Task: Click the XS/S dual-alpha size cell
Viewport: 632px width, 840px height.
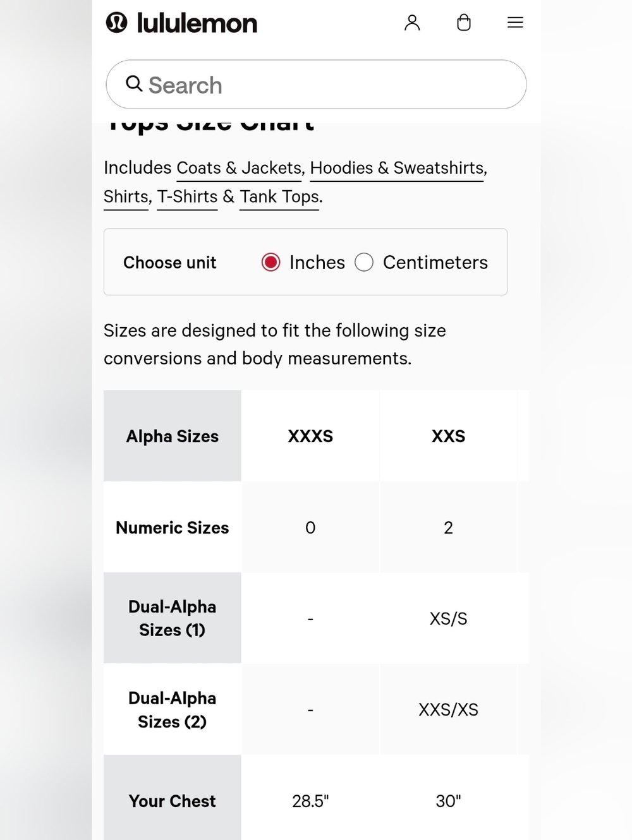Action: point(448,618)
